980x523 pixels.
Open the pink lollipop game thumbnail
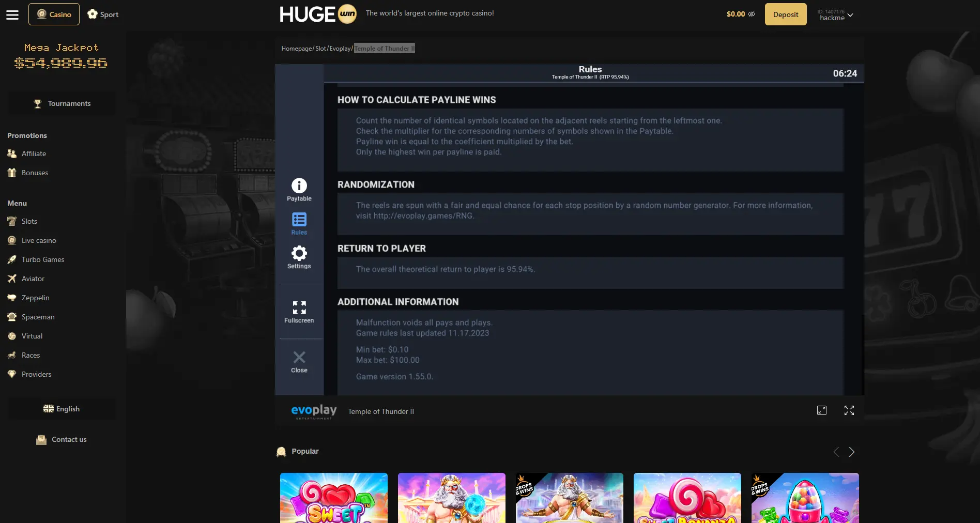click(687, 498)
